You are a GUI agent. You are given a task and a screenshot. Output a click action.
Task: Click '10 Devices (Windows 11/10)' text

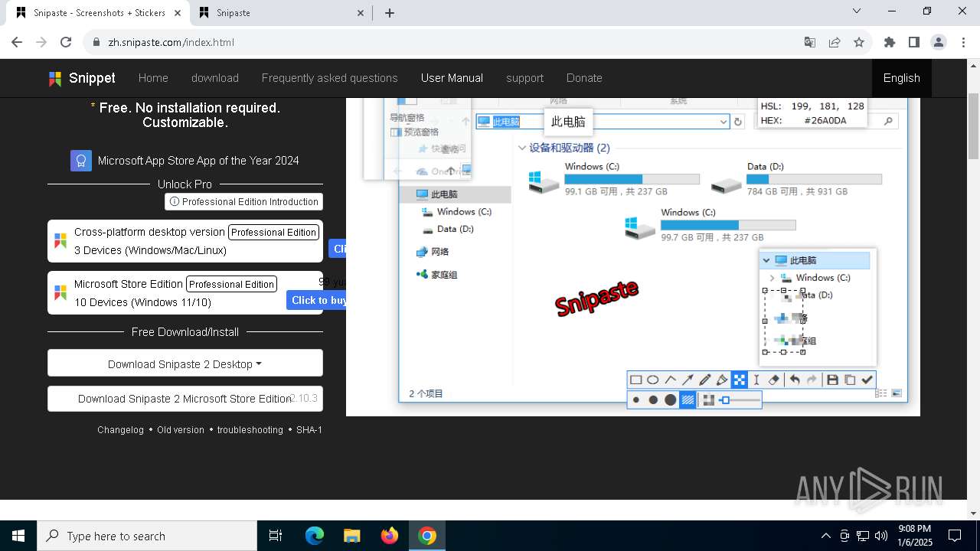click(x=142, y=302)
